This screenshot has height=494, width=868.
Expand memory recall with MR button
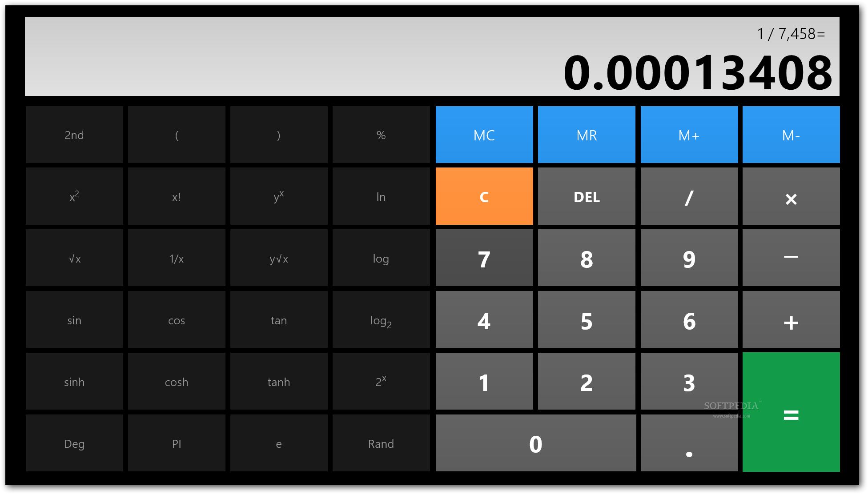point(586,135)
